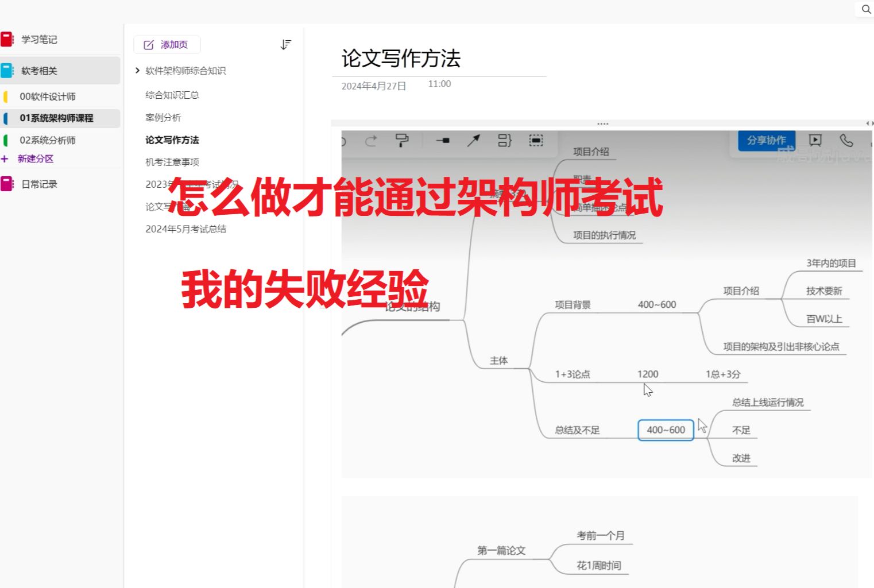Select the 第一篇论文 node
874x588 pixels.
[501, 551]
